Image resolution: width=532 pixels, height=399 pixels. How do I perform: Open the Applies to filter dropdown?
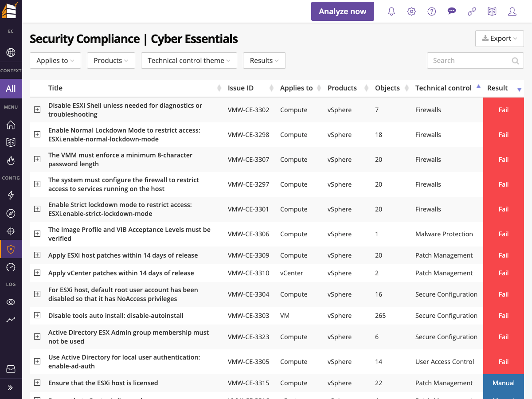point(55,61)
